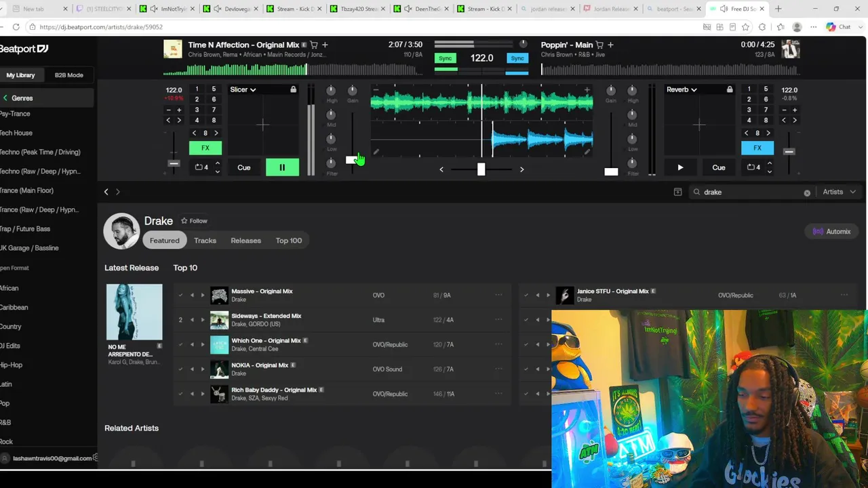Screen dimensions: 868x488
Task: Zoom out waveform with minus icon
Action: tap(376, 89)
